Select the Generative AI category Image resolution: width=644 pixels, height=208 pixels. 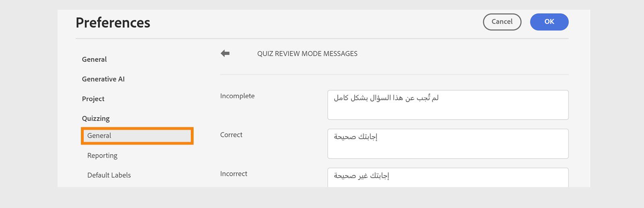[103, 79]
